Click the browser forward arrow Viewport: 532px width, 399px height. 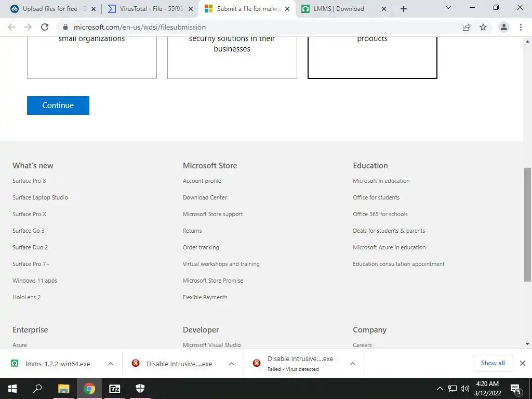(28, 27)
